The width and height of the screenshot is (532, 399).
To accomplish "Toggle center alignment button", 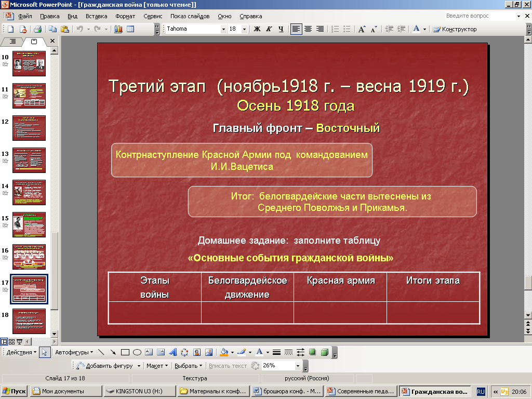I will (x=308, y=29).
